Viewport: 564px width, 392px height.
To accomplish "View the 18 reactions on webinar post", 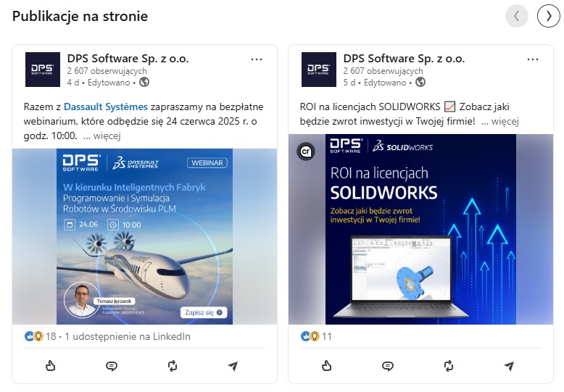I will tap(41, 337).
